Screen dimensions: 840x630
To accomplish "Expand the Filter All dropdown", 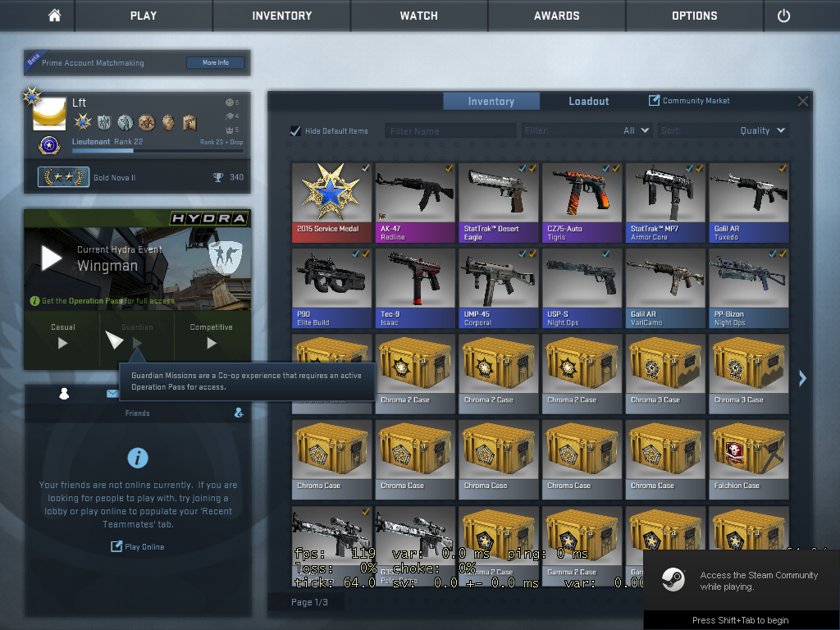I will pos(587,130).
